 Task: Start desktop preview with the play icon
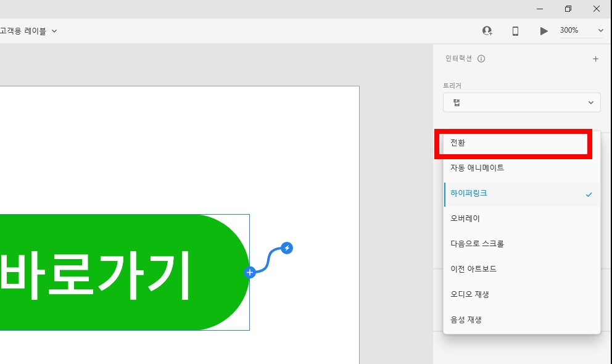544,30
